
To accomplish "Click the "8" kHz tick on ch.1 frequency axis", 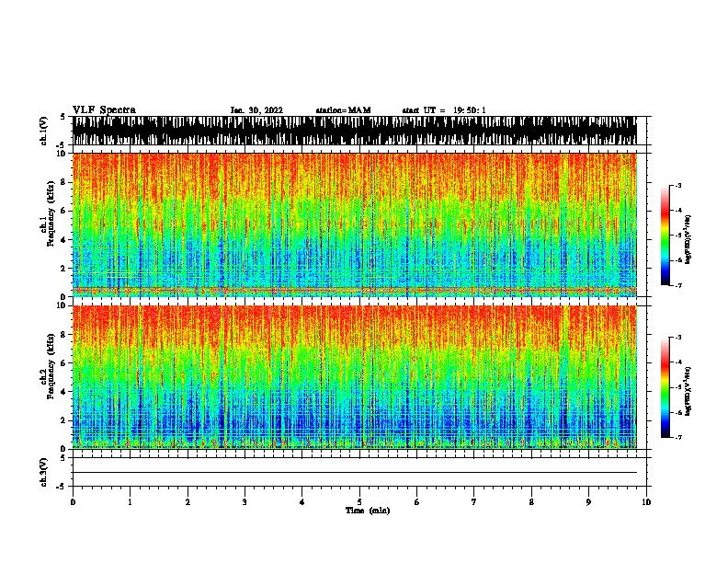I will click(64, 182).
